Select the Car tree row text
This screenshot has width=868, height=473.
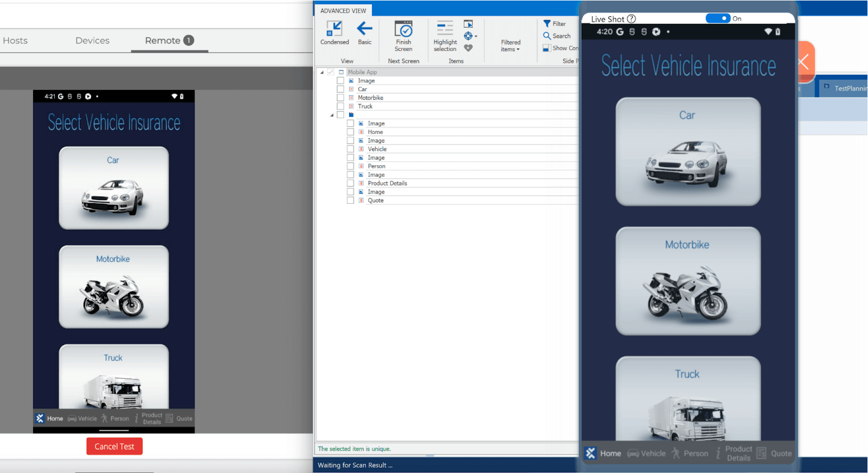pos(362,89)
